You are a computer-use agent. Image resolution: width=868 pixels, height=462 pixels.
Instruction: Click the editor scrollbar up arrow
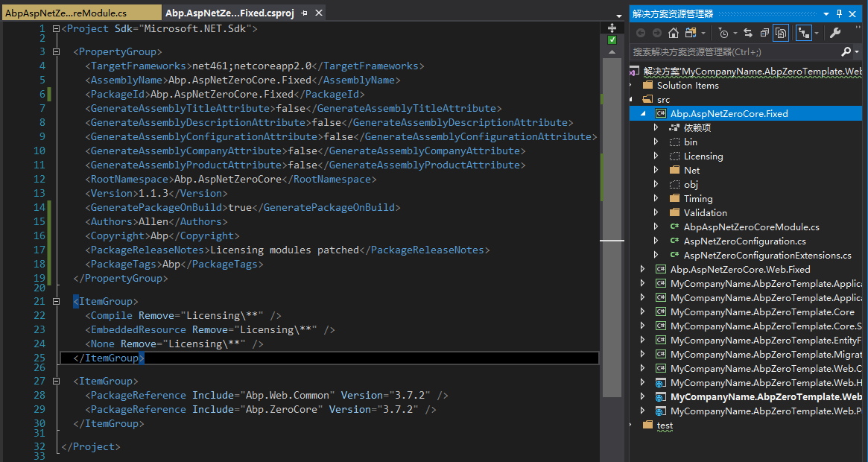(612, 51)
